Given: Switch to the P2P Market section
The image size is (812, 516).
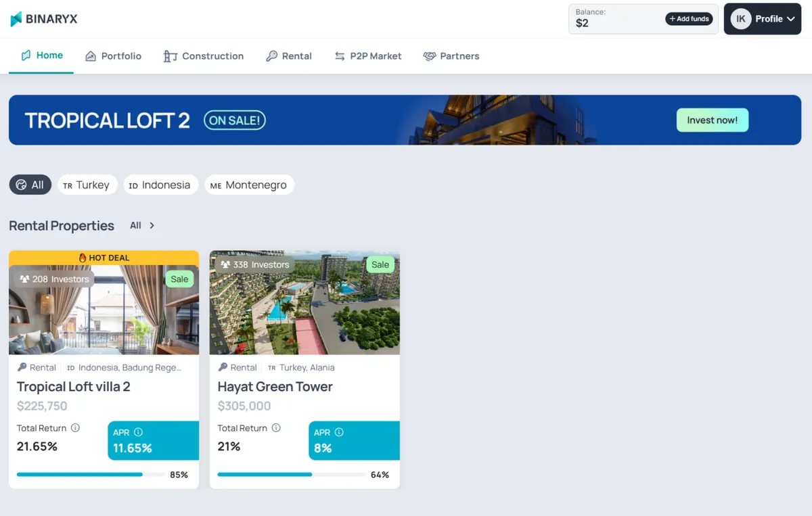Looking at the screenshot, I should [367, 56].
